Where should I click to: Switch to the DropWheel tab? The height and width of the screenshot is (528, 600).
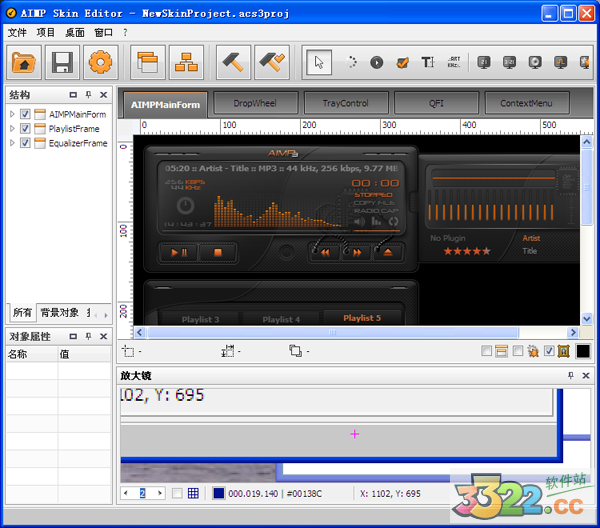point(255,103)
